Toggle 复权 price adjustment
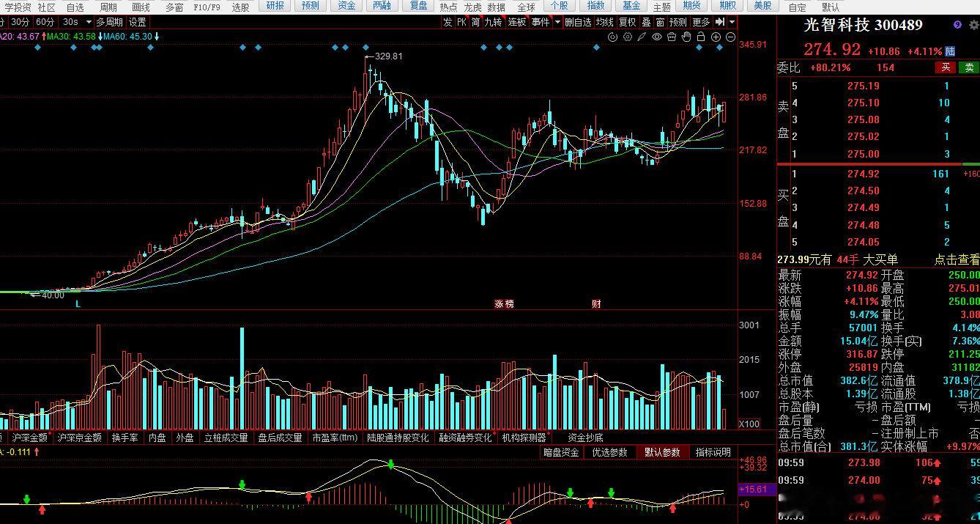980x524 pixels. 628,22
